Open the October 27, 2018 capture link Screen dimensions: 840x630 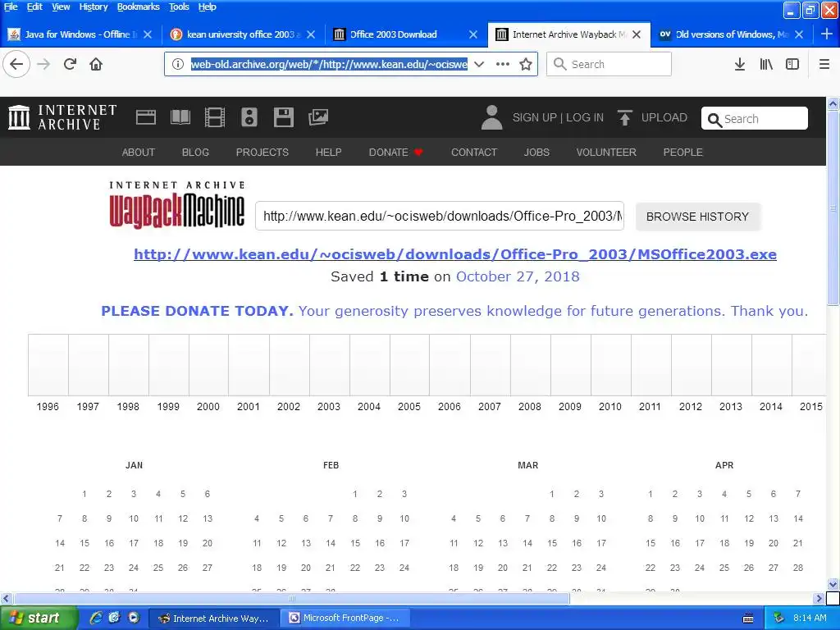pyautogui.click(x=518, y=276)
